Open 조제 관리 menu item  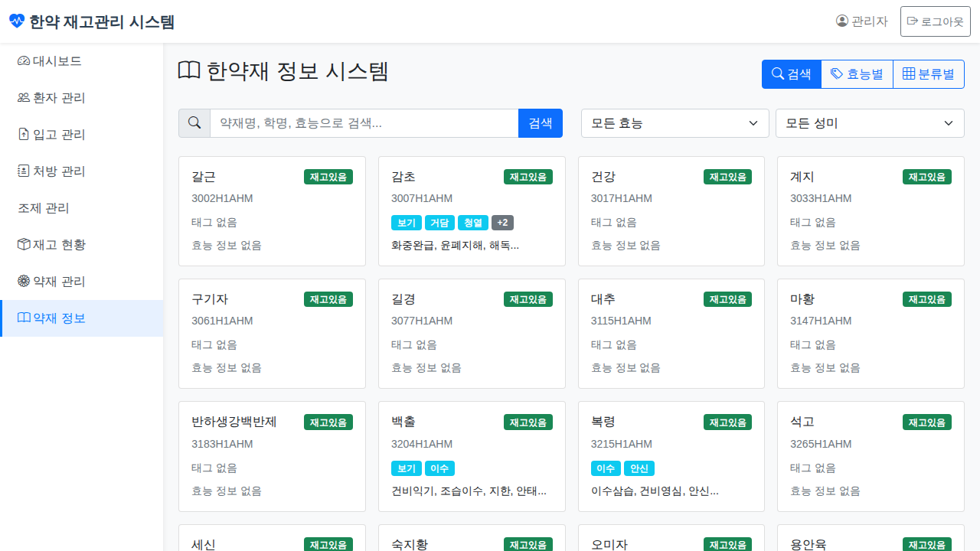pyautogui.click(x=44, y=208)
